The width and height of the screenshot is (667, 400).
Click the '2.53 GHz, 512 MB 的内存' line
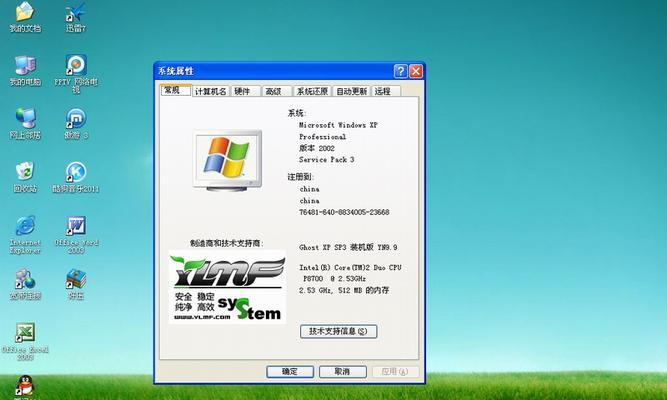pyautogui.click(x=344, y=290)
